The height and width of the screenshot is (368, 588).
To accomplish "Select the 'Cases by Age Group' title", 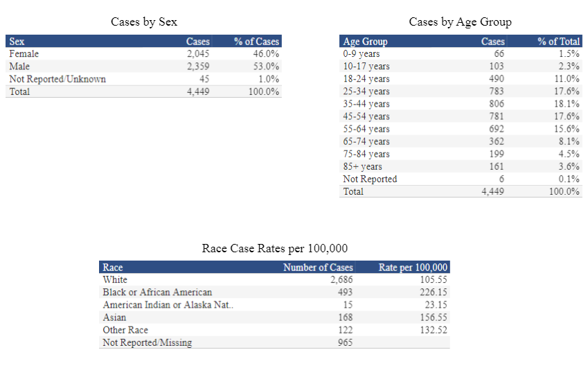I will 461,22.
